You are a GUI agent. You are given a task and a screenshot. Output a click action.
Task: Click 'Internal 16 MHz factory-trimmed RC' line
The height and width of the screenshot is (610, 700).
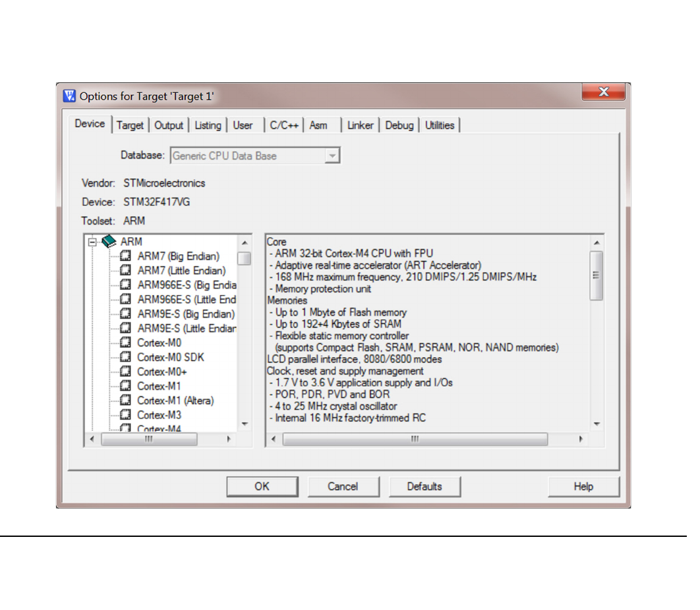pyautogui.click(x=348, y=418)
